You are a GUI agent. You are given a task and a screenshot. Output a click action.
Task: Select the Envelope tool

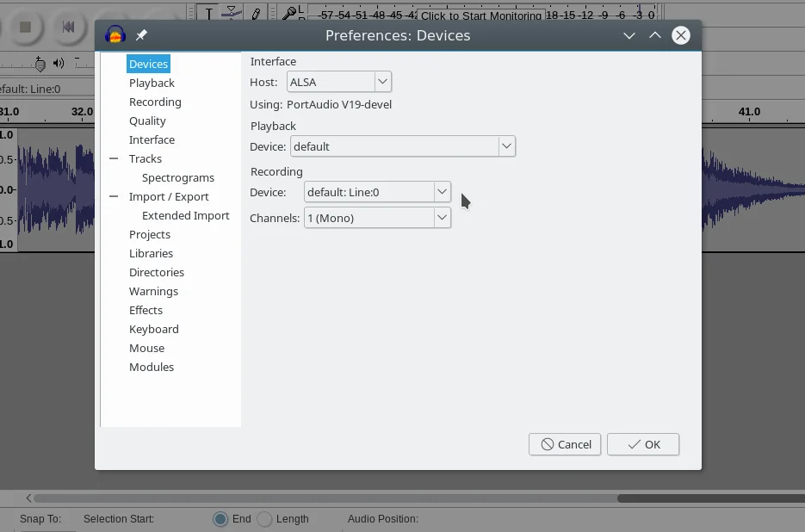(x=232, y=12)
